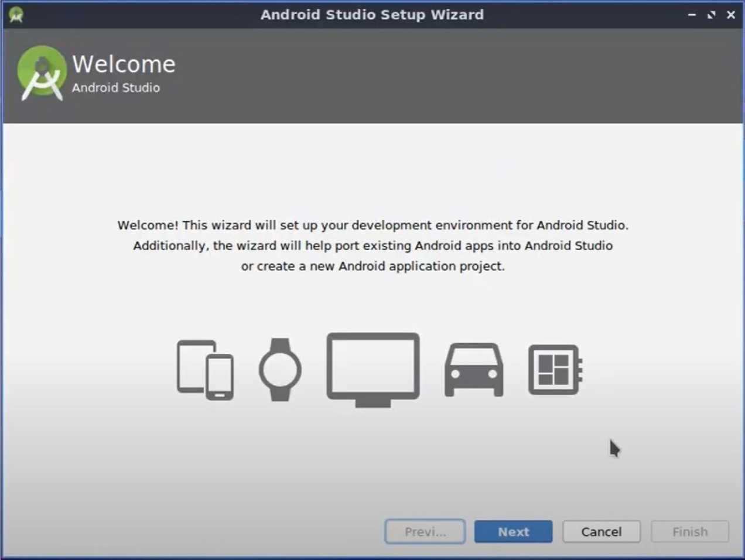Click the disabled Finish button
This screenshot has width=745, height=560.
coord(690,532)
